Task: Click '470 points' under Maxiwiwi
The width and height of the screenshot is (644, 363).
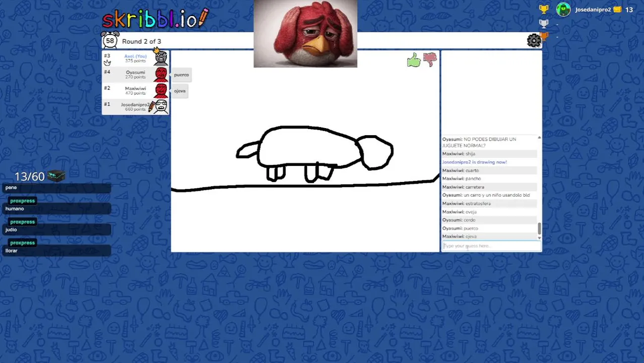Action: [135, 93]
